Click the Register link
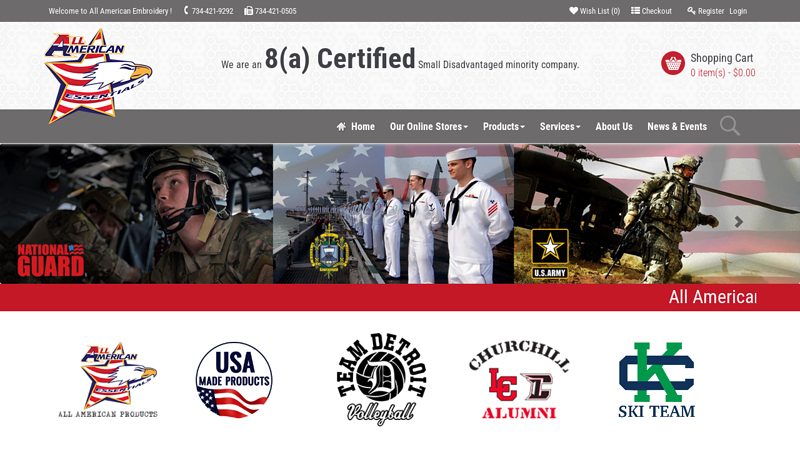Screen dimensions: 800x450 pyautogui.click(x=711, y=11)
